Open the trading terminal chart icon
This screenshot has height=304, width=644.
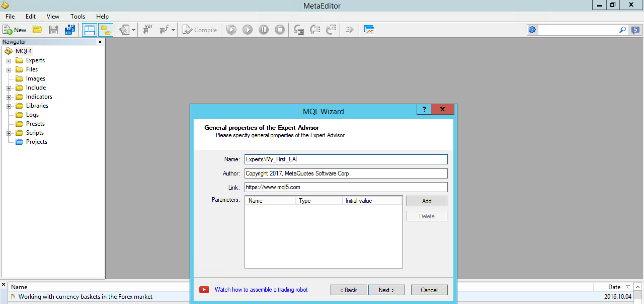(369, 30)
